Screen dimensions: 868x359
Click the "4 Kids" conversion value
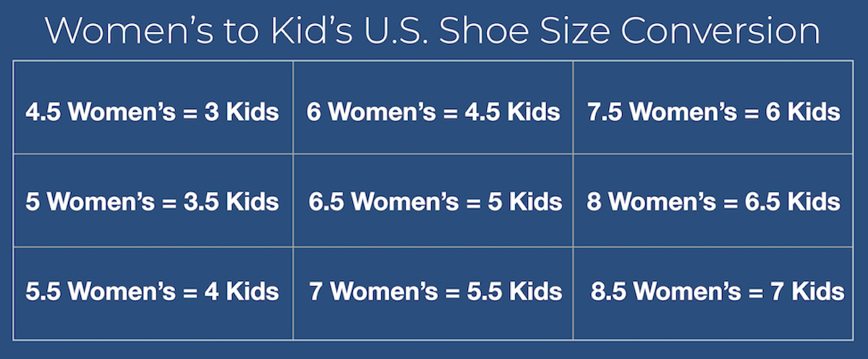(242, 291)
